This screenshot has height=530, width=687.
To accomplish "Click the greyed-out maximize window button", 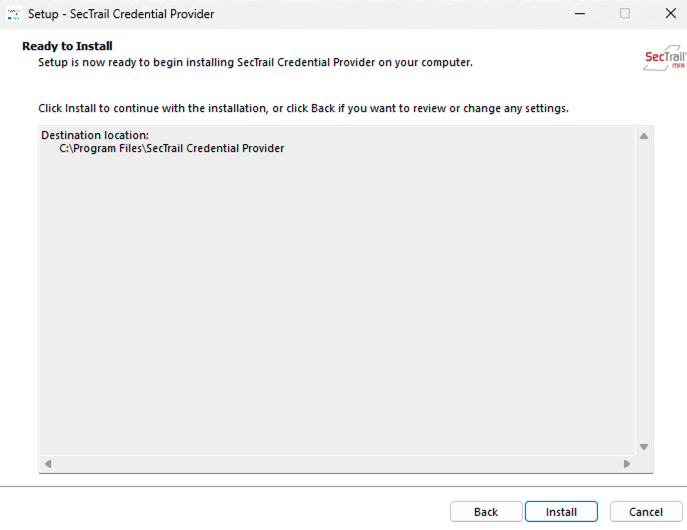I will [x=625, y=14].
